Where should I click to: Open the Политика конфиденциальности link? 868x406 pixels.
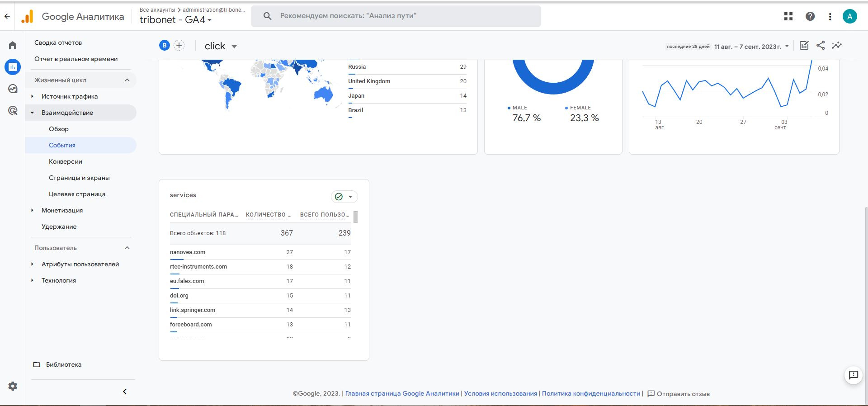click(x=591, y=393)
